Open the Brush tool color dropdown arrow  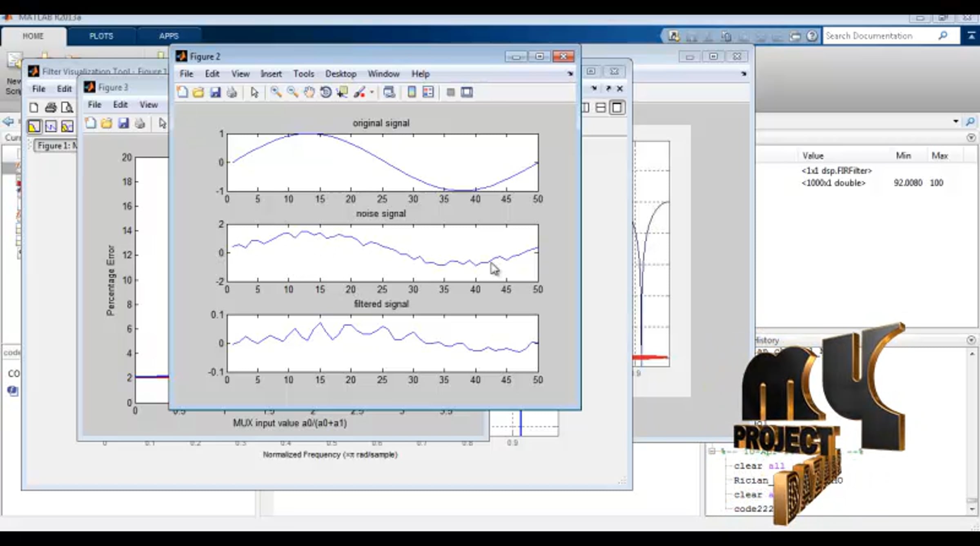372,92
